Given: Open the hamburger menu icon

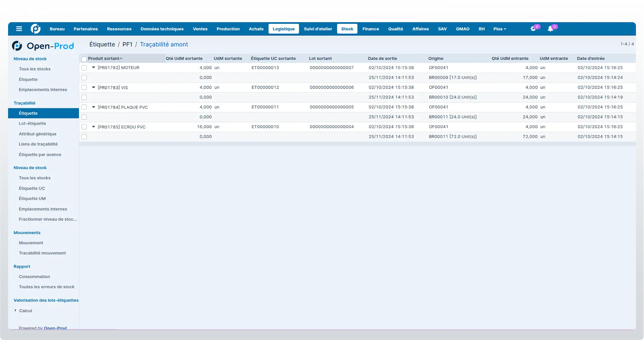Looking at the screenshot, I should 19,29.
